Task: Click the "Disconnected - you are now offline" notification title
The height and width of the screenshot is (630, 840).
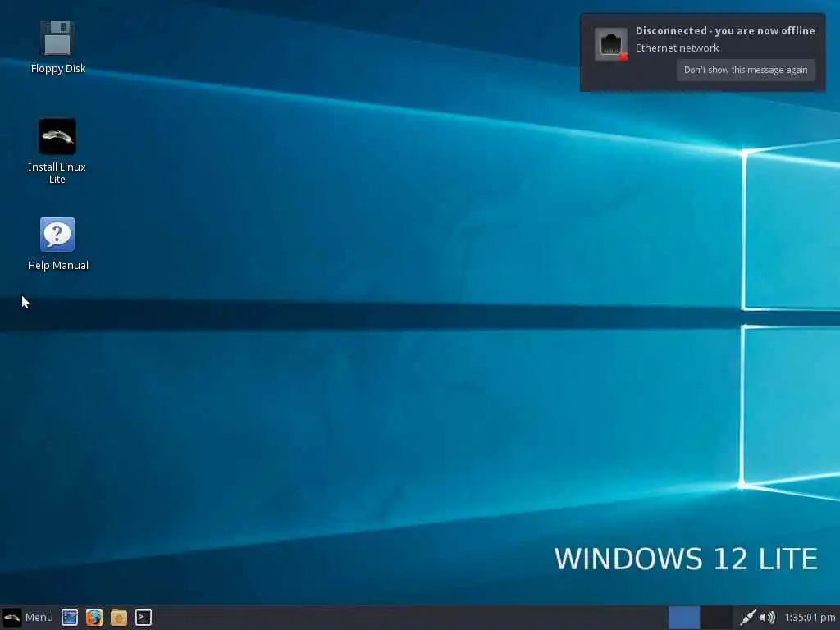Action: pos(725,31)
